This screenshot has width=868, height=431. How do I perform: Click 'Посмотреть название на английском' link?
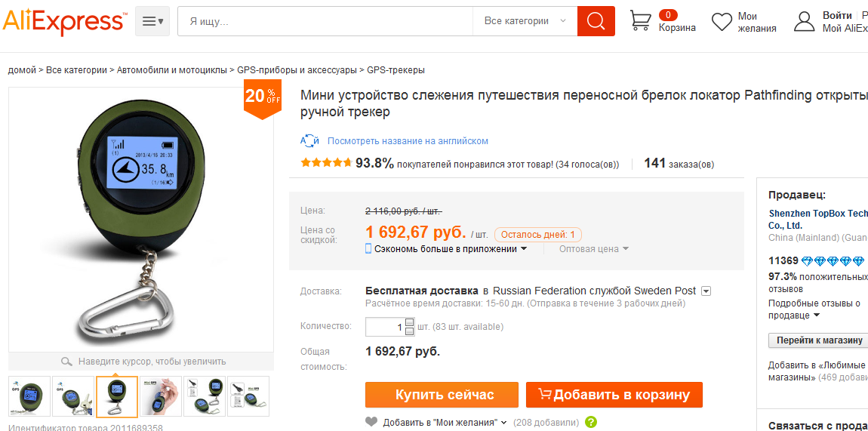[408, 141]
